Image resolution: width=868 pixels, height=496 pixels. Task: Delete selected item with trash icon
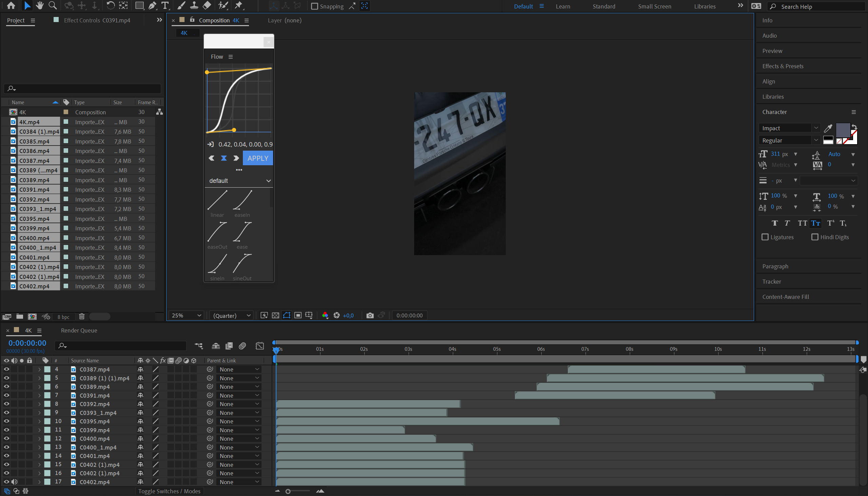point(82,317)
